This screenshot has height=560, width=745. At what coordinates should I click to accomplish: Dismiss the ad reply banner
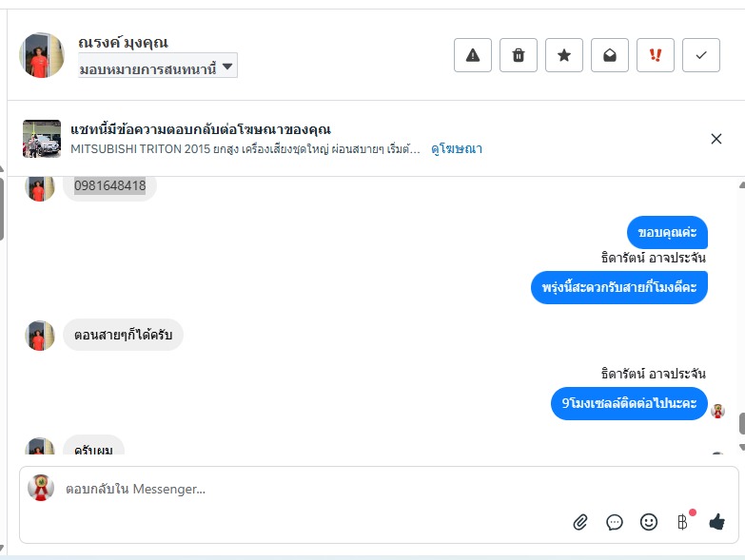(x=716, y=139)
